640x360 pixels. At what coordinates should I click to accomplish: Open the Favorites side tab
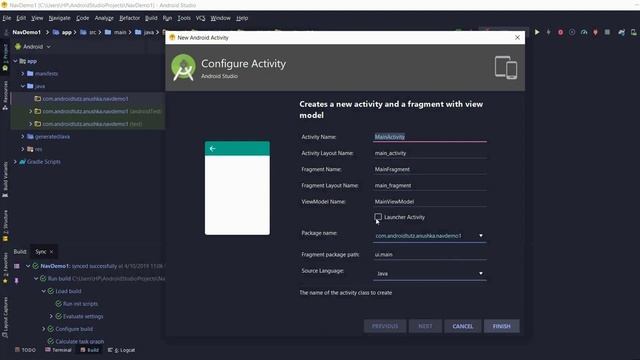[5, 268]
